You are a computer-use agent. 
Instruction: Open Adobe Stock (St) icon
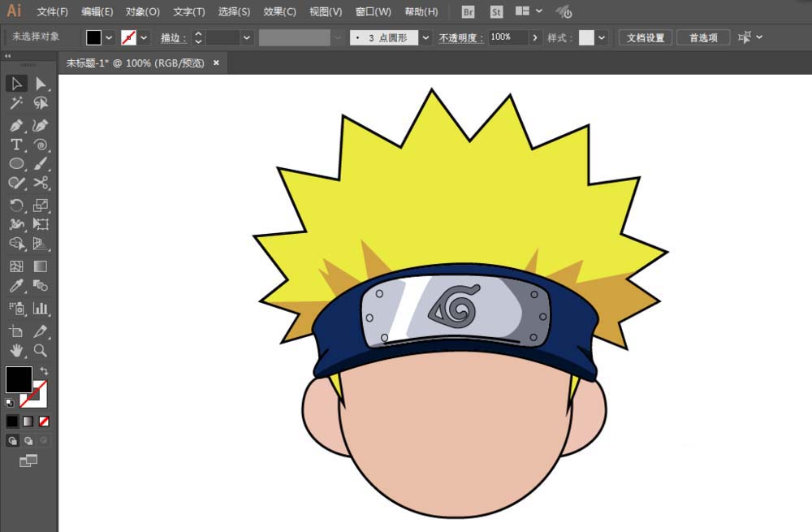tap(496, 11)
